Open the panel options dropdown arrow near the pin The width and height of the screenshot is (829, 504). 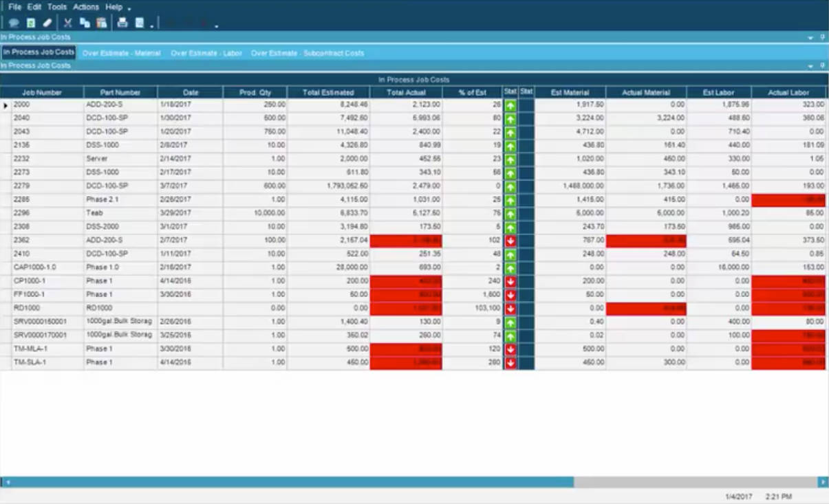pos(810,38)
